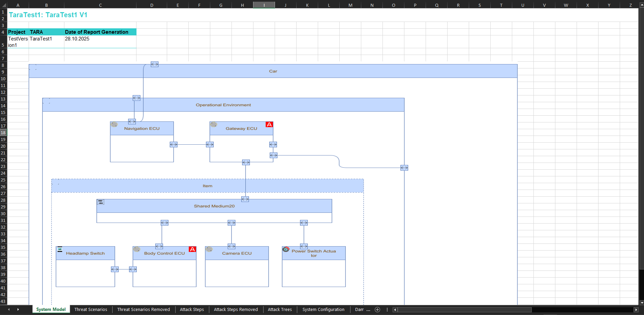Image resolution: width=644 pixels, height=315 pixels.
Task: Add a new sheet with plus button
Action: point(377,310)
